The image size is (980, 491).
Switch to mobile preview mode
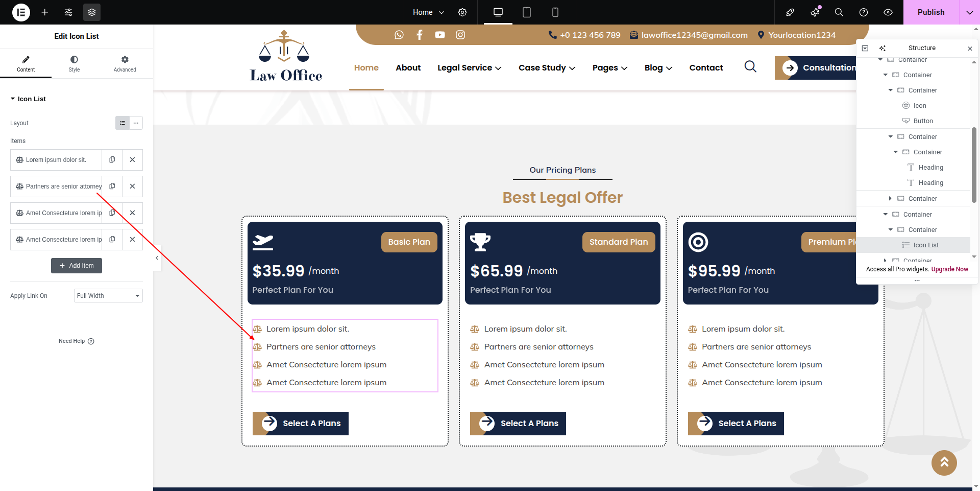coord(555,12)
